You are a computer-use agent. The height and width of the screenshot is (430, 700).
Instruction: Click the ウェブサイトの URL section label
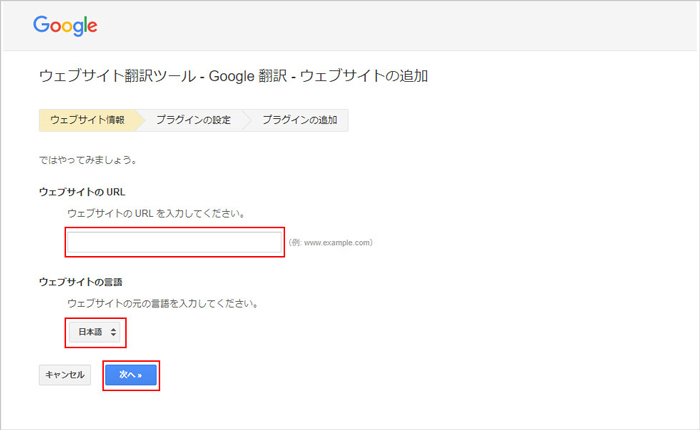(82, 192)
